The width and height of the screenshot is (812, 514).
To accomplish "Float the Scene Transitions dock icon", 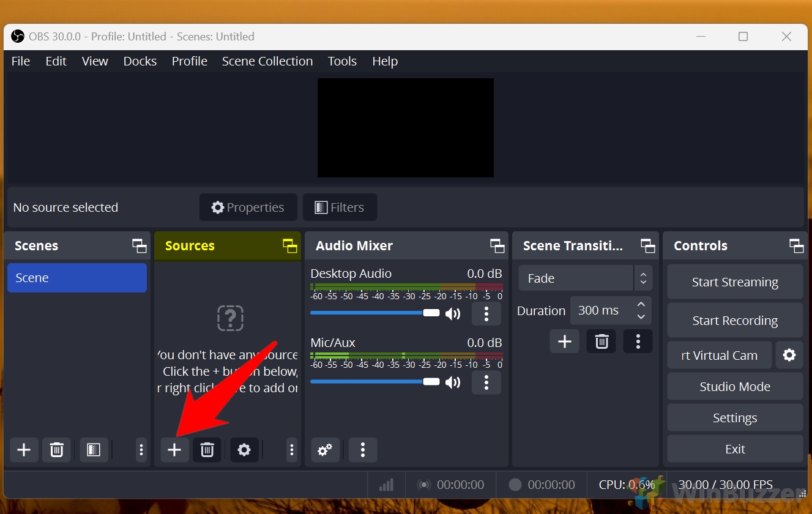I will click(648, 246).
